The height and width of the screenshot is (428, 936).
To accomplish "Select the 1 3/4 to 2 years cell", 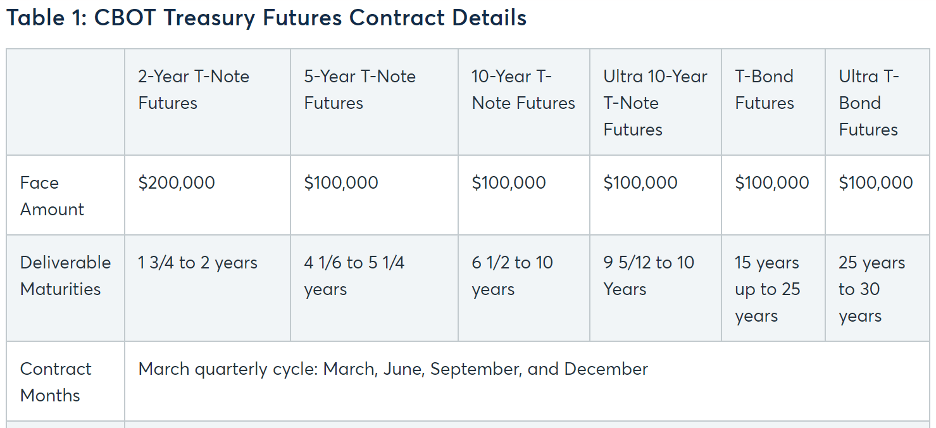I will click(x=208, y=288).
